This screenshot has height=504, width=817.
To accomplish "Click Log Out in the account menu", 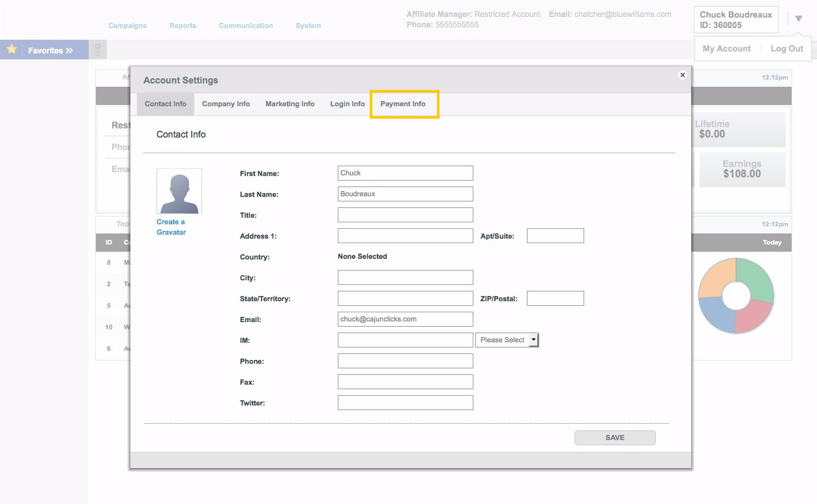I will click(x=786, y=48).
